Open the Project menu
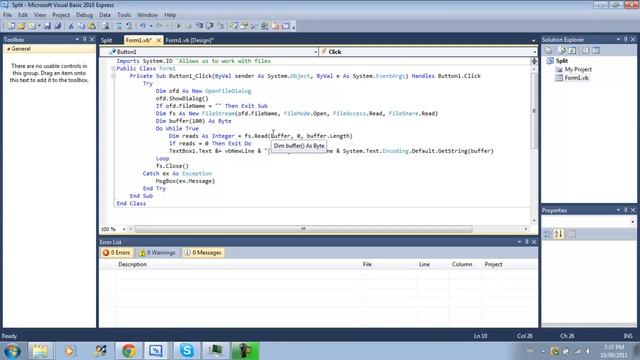The image size is (640, 360). click(61, 15)
